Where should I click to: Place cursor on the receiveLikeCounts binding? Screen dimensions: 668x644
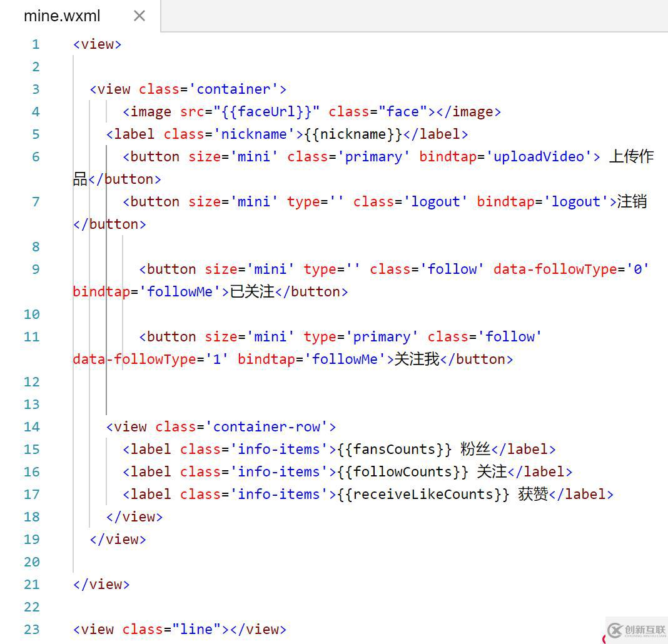tap(423, 495)
